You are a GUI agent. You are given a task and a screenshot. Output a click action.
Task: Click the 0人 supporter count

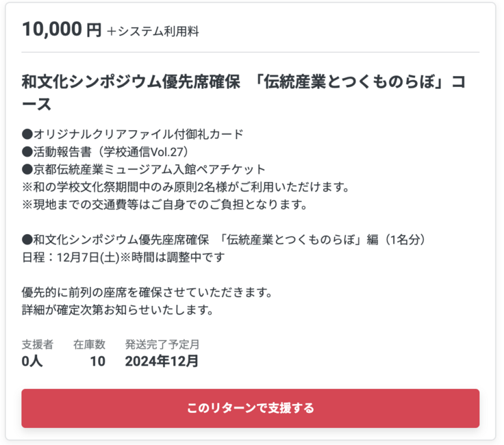(32, 361)
